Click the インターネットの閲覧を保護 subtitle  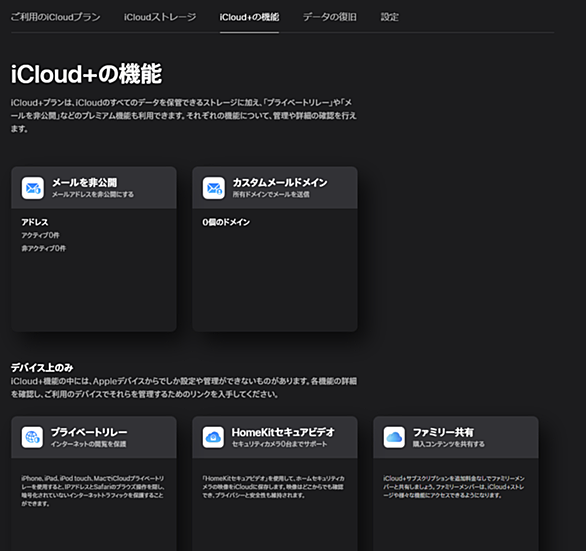click(x=89, y=444)
